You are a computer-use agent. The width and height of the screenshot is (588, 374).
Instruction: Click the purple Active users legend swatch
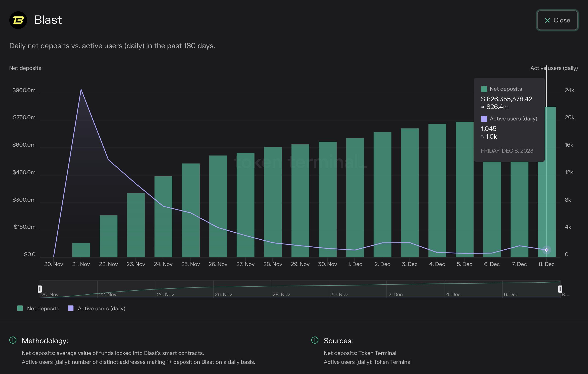[x=71, y=308]
